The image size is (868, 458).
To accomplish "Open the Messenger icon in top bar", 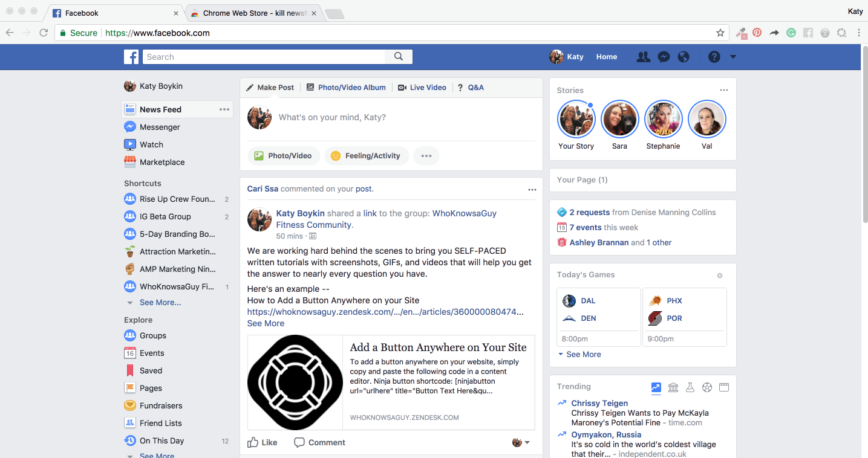I will pos(664,57).
